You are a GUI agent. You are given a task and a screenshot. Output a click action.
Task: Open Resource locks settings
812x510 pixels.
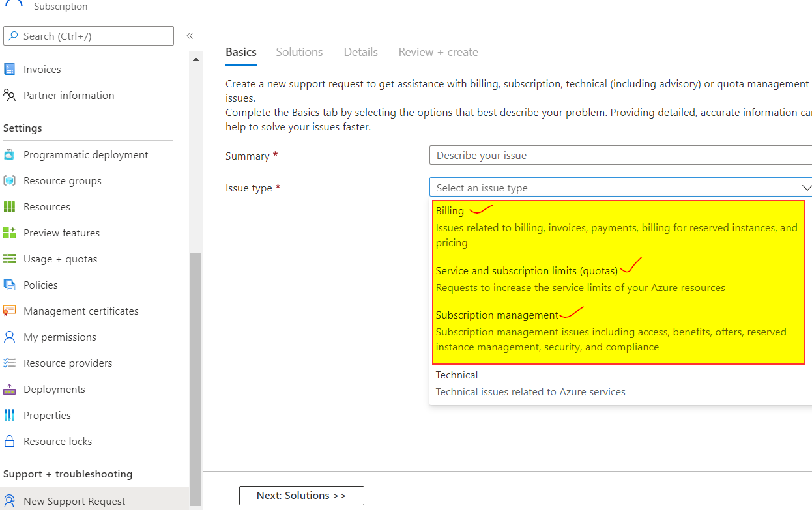click(x=57, y=441)
